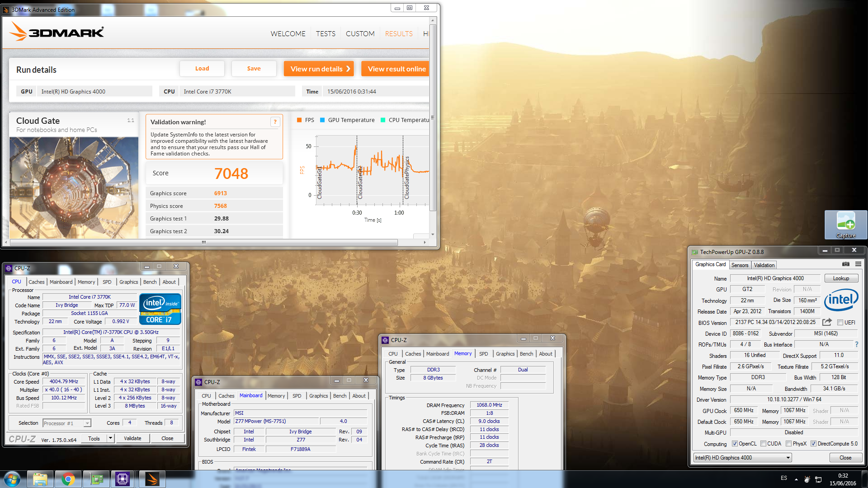Click taskbar clock showing 0:32
This screenshot has height=488, width=868.
tap(843, 476)
